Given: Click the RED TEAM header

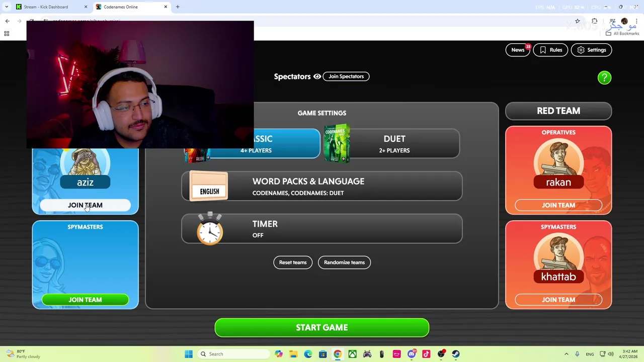Looking at the screenshot, I should tap(558, 111).
